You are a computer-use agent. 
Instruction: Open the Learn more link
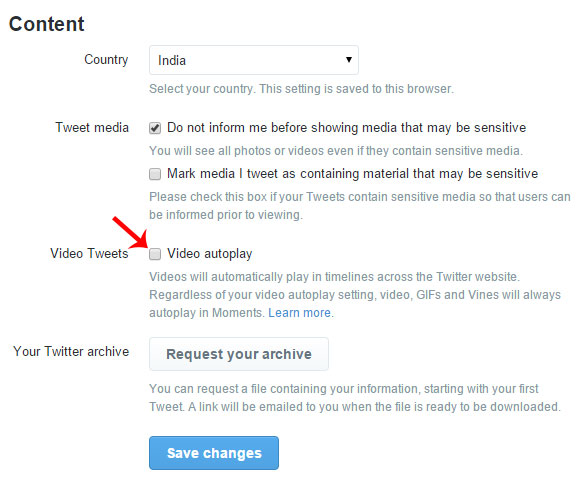300,313
